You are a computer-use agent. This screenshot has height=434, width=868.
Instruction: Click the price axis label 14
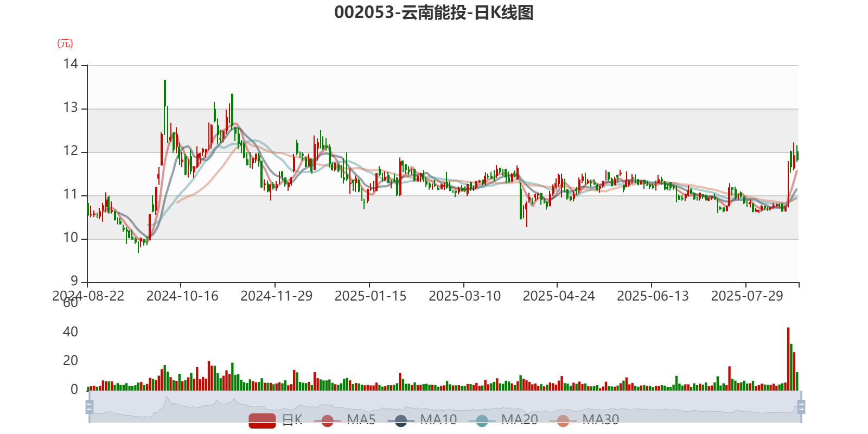point(71,65)
